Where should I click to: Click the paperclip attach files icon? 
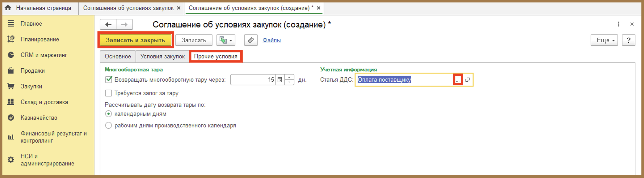point(251,40)
